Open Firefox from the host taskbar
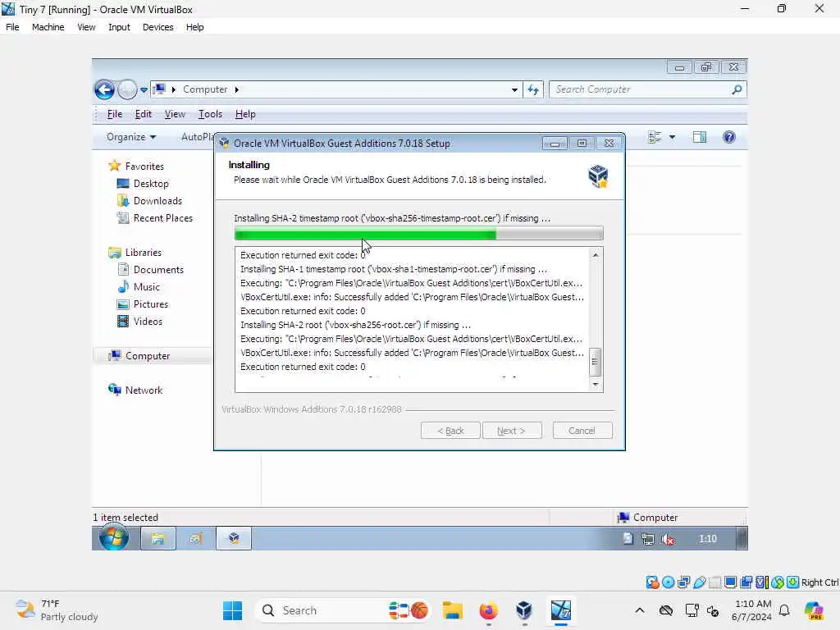Screen dimensions: 840x630 [488, 610]
